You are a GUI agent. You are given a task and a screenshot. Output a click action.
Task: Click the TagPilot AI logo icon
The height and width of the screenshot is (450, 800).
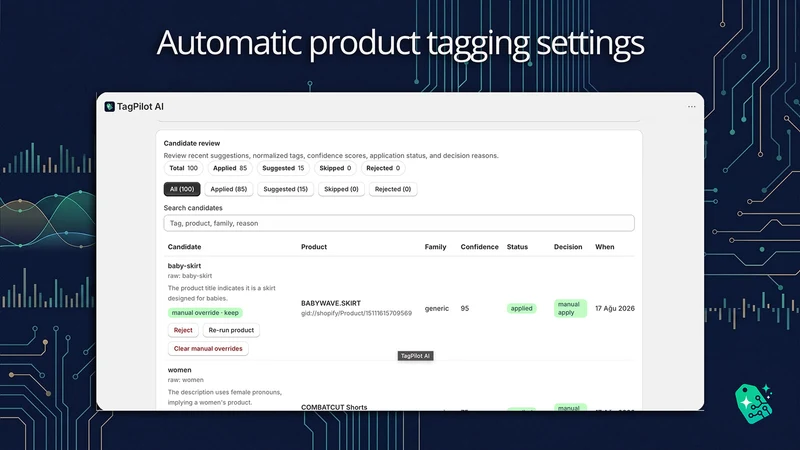tap(109, 107)
